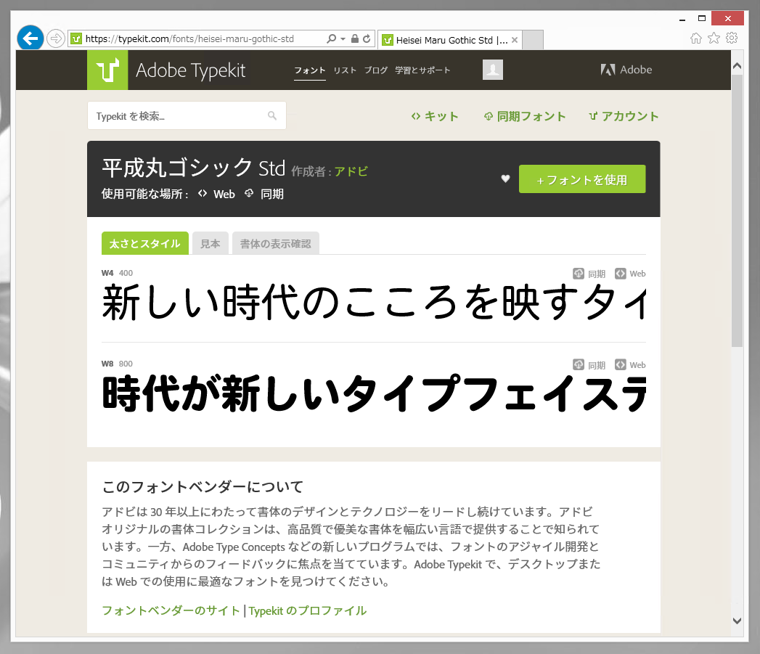Click the 同期 sync icon for W4 400
The image size is (760, 654).
(578, 273)
